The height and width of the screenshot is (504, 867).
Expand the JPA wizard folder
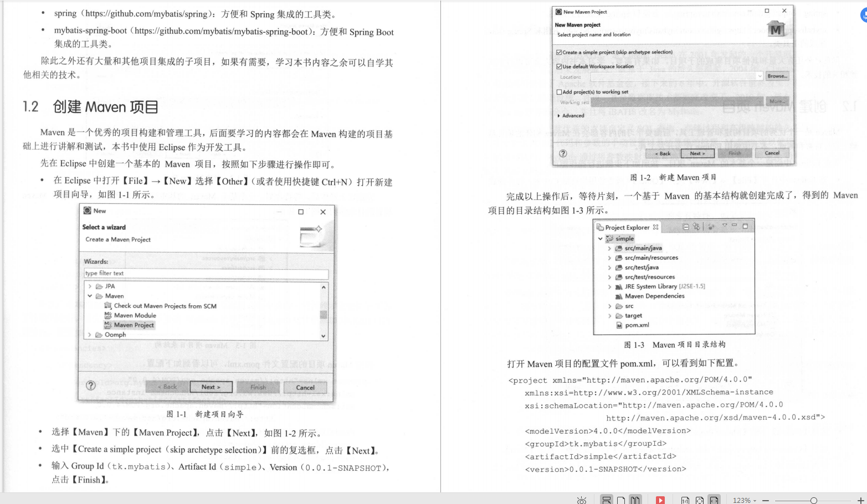coord(90,286)
